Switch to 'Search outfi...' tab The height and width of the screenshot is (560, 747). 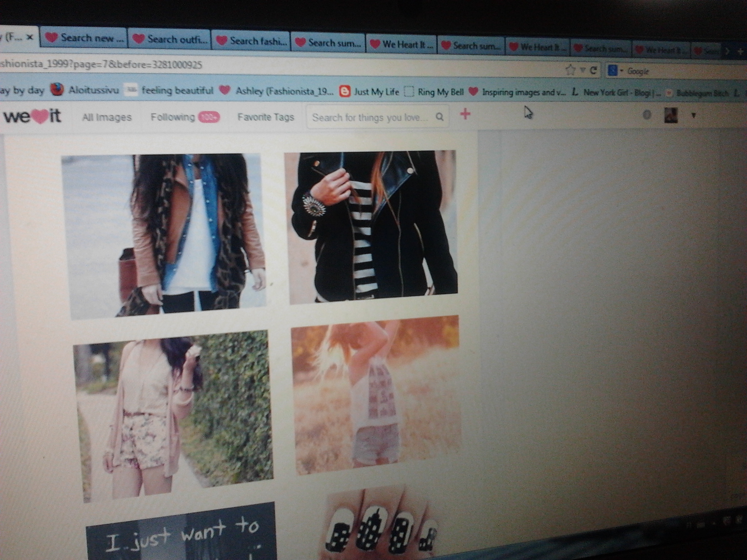click(169, 39)
